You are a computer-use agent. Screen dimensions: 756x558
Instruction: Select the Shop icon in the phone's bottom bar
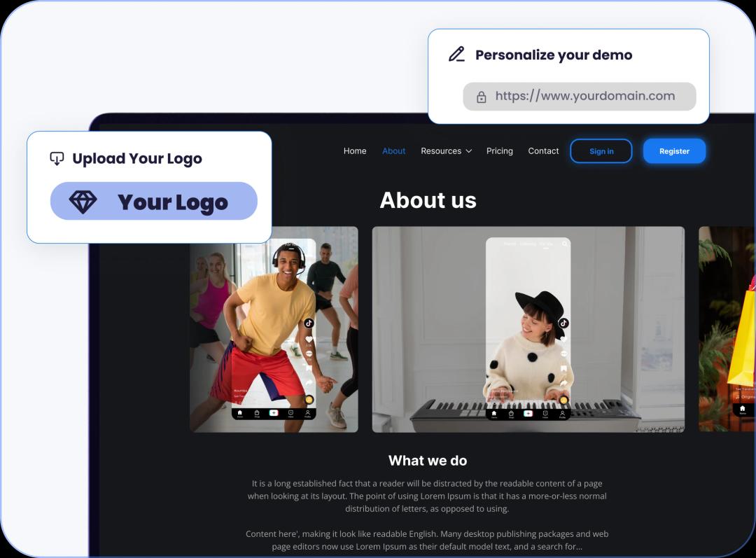point(512,414)
